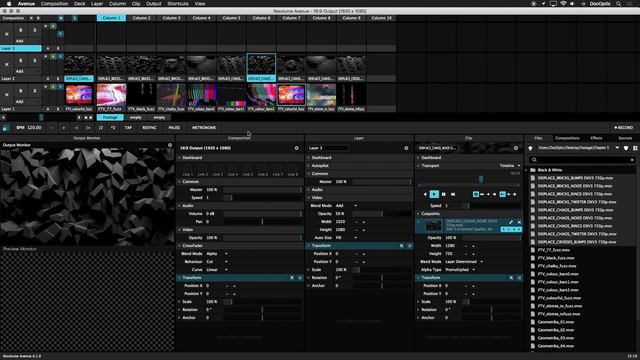Open Composition panel settings gear
640x360 pixels.
click(x=297, y=148)
